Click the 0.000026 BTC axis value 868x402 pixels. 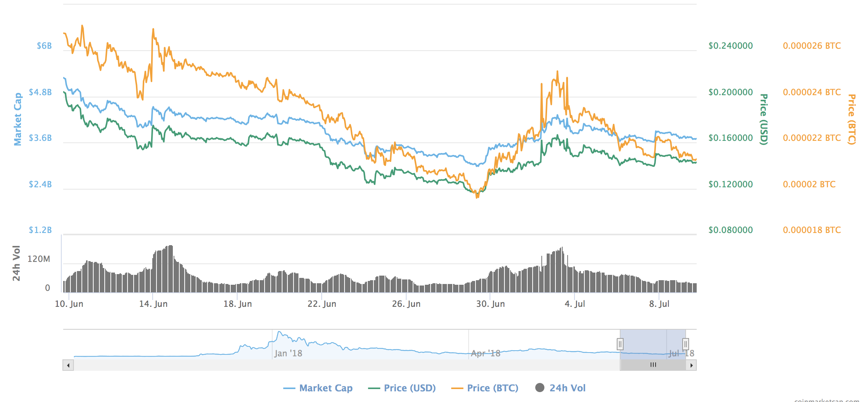[x=812, y=46]
